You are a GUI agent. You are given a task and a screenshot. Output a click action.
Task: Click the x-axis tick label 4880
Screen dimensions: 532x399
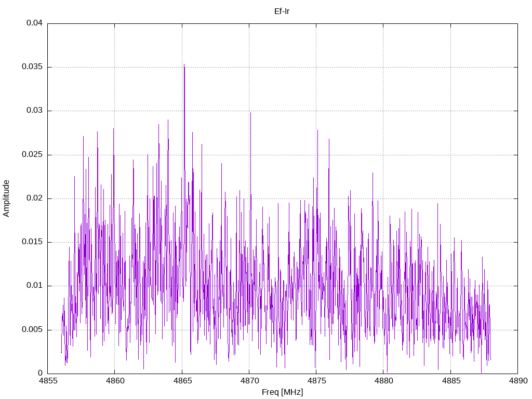click(x=384, y=381)
